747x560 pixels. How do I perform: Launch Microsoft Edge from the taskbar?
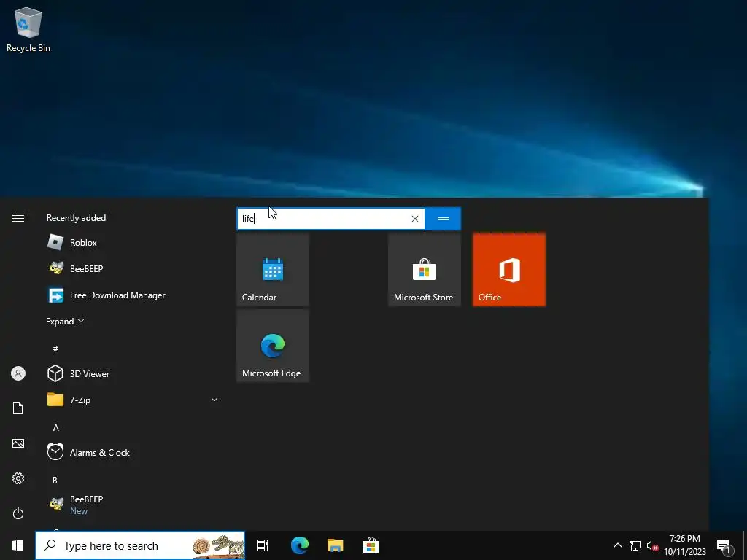(300, 545)
